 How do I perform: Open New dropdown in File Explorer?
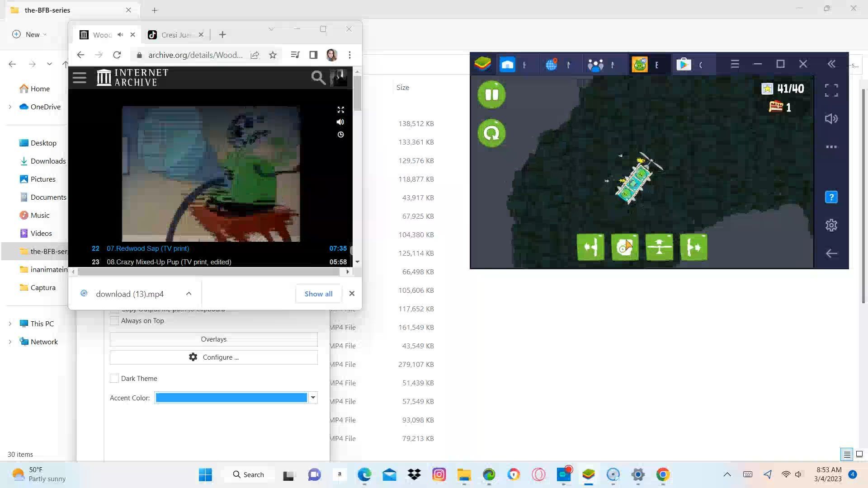[29, 34]
